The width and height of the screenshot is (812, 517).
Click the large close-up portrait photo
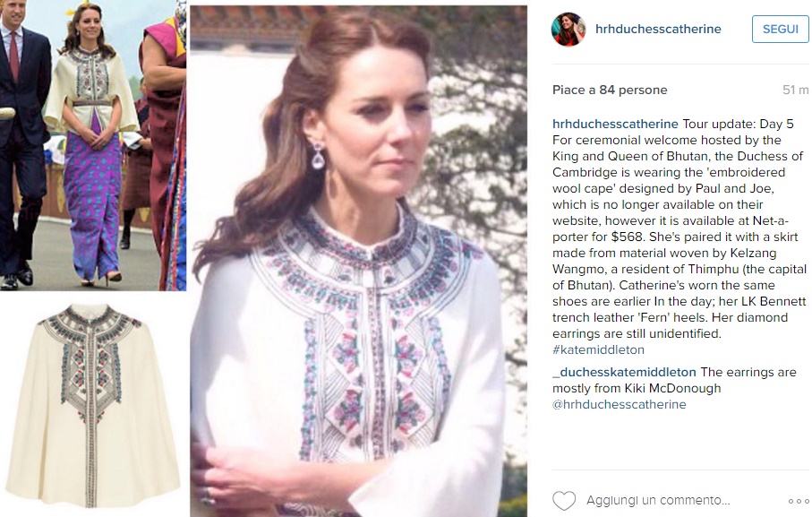click(358, 261)
